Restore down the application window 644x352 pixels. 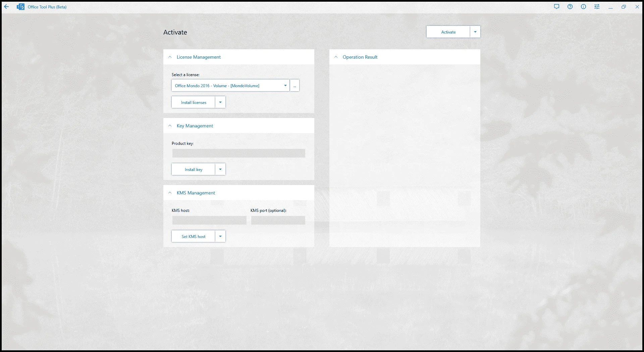point(624,7)
